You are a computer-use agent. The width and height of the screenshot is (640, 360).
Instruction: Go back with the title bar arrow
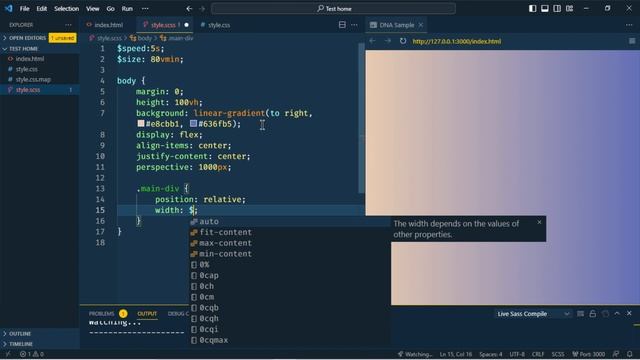coord(189,9)
